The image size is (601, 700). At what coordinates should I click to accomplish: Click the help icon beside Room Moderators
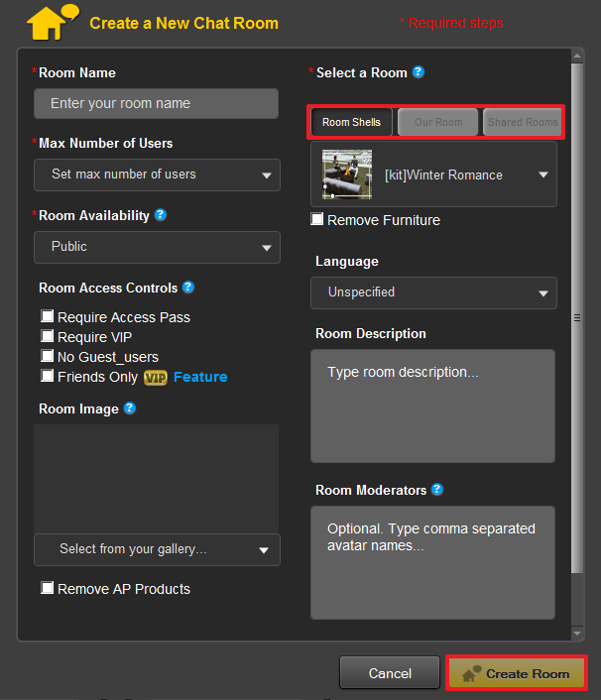click(437, 490)
